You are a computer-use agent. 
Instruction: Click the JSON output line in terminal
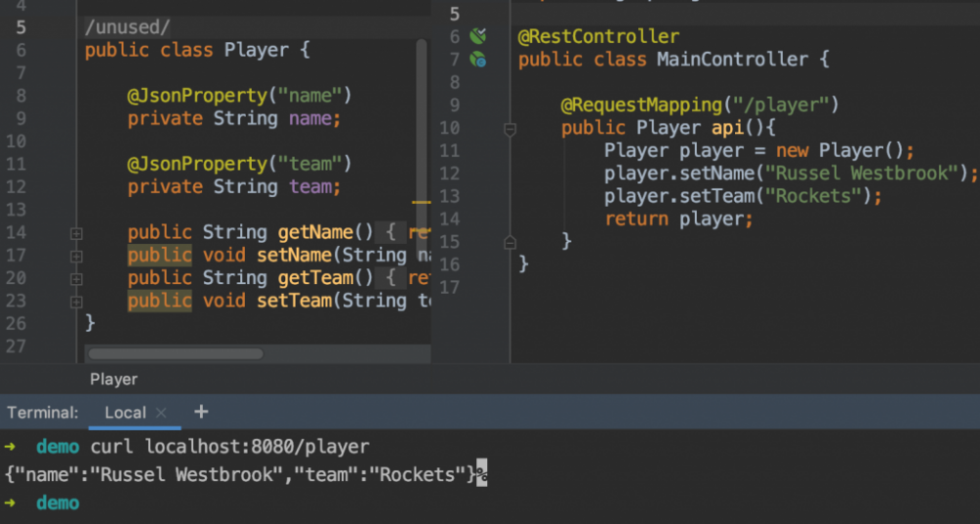pos(240,475)
